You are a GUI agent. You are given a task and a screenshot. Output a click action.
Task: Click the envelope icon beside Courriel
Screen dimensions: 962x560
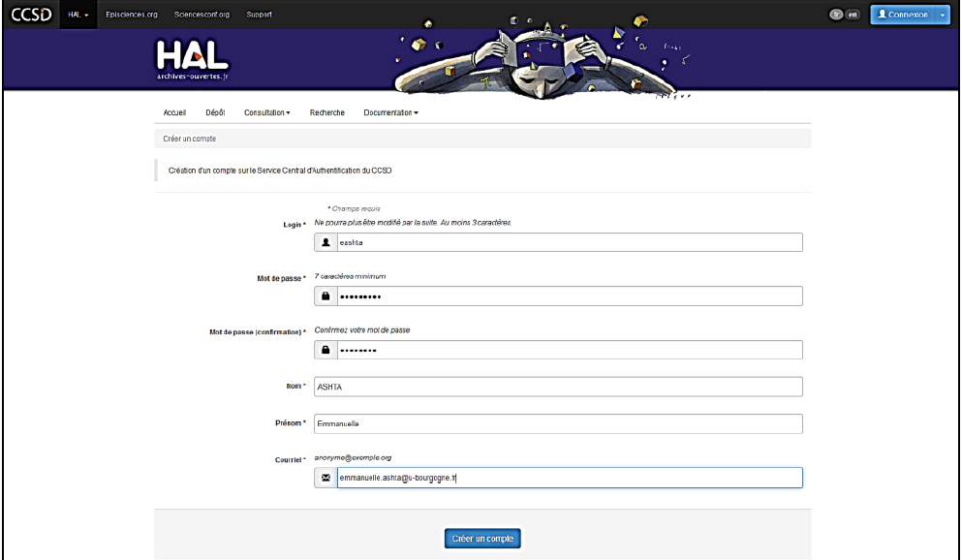(326, 478)
